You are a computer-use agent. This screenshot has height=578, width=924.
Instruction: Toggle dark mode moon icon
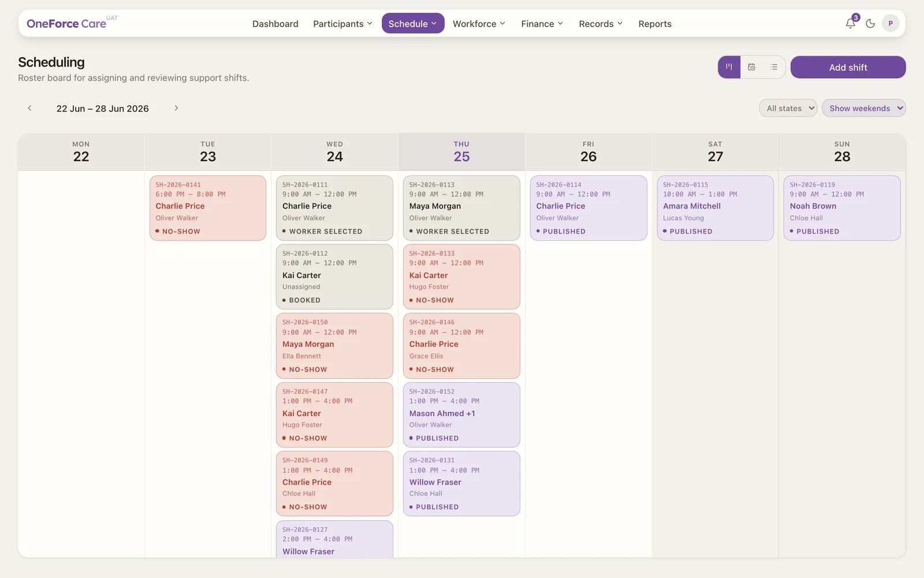pyautogui.click(x=870, y=24)
